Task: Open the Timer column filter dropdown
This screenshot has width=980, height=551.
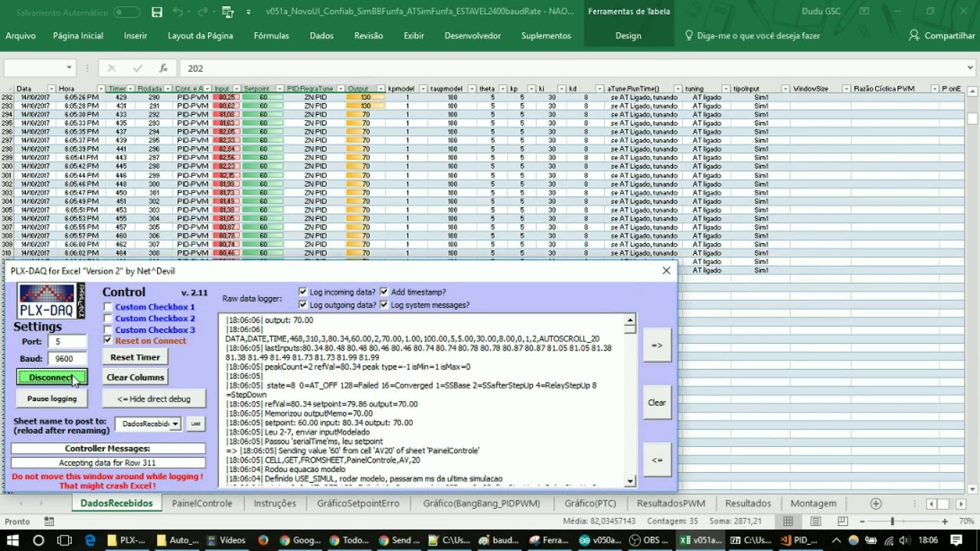Action: [x=131, y=89]
